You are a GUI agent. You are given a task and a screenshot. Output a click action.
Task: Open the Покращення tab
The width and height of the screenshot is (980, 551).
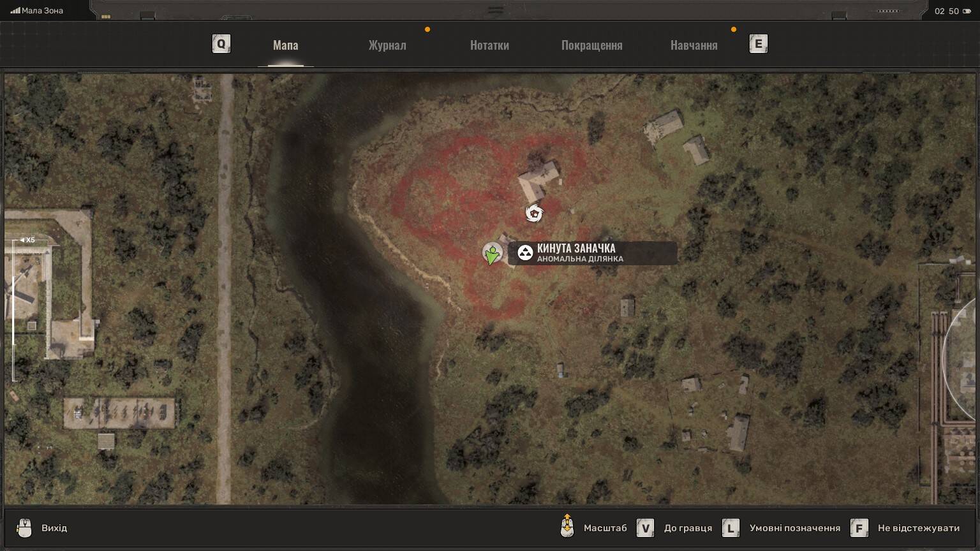(591, 45)
